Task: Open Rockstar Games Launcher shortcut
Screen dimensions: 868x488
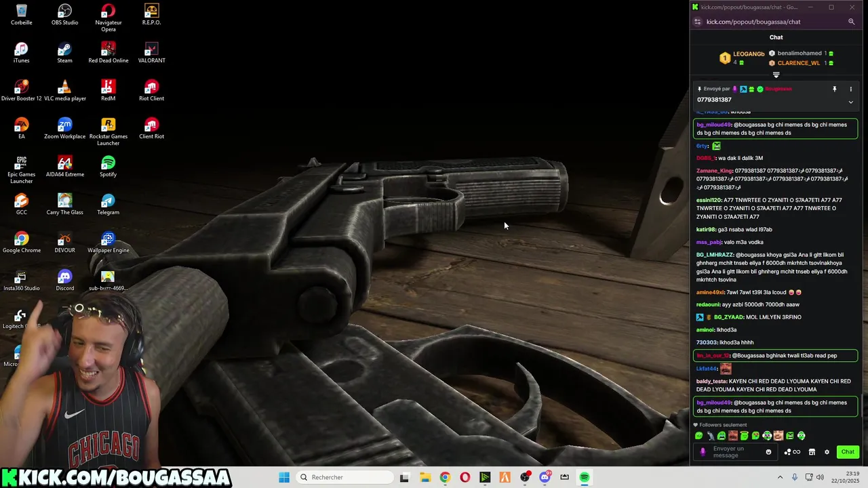Action: point(108,131)
